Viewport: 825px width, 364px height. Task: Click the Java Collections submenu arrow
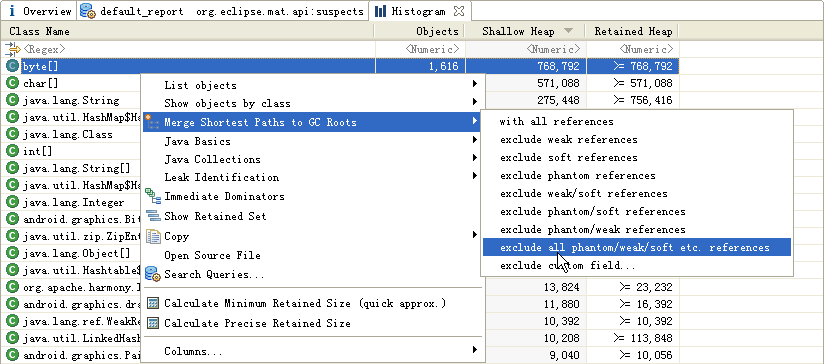tap(475, 158)
